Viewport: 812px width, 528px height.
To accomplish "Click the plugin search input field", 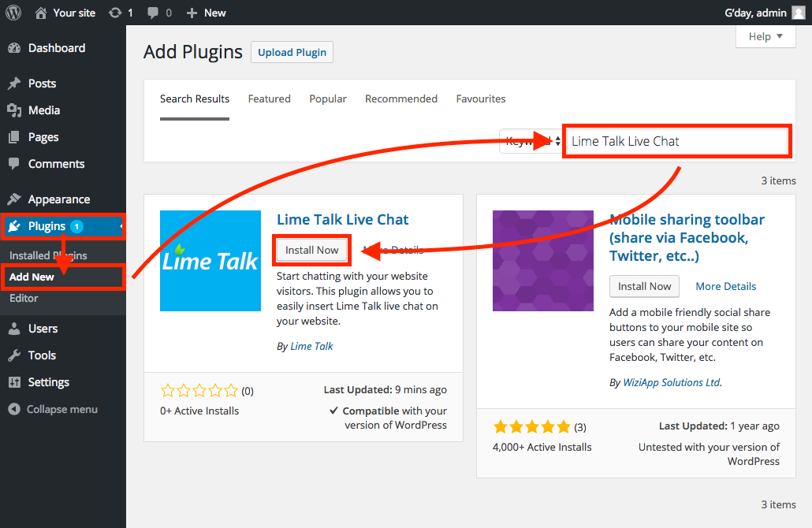I will 677,141.
